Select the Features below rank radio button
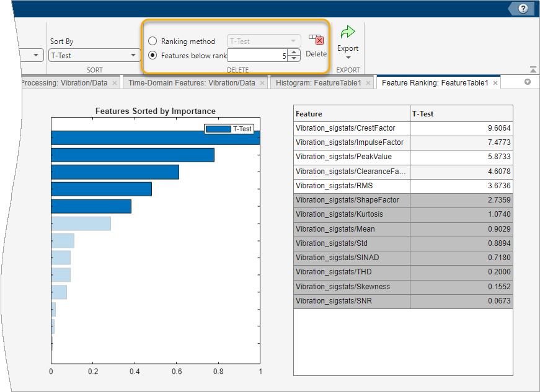 click(153, 55)
